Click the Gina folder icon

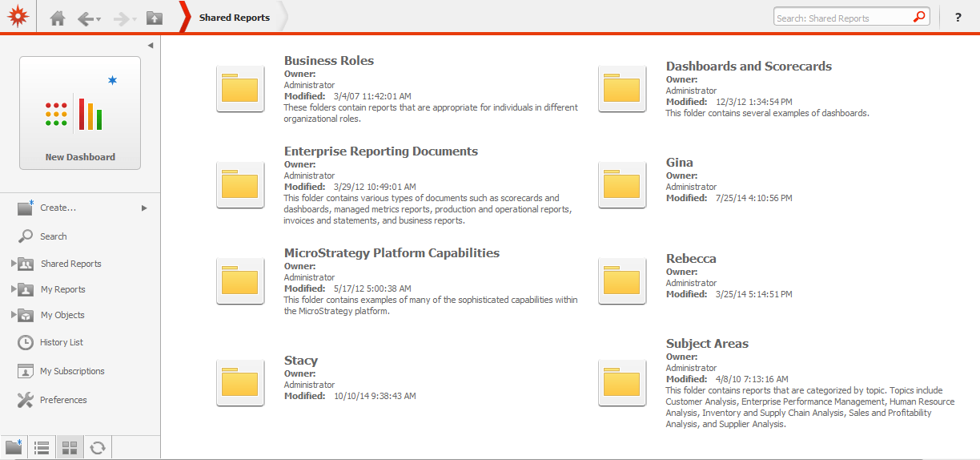(622, 185)
